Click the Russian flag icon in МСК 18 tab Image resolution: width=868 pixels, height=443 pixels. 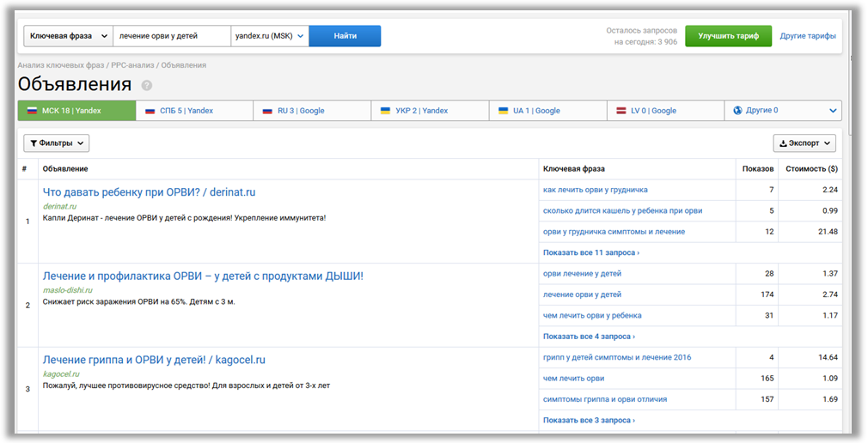(32, 111)
